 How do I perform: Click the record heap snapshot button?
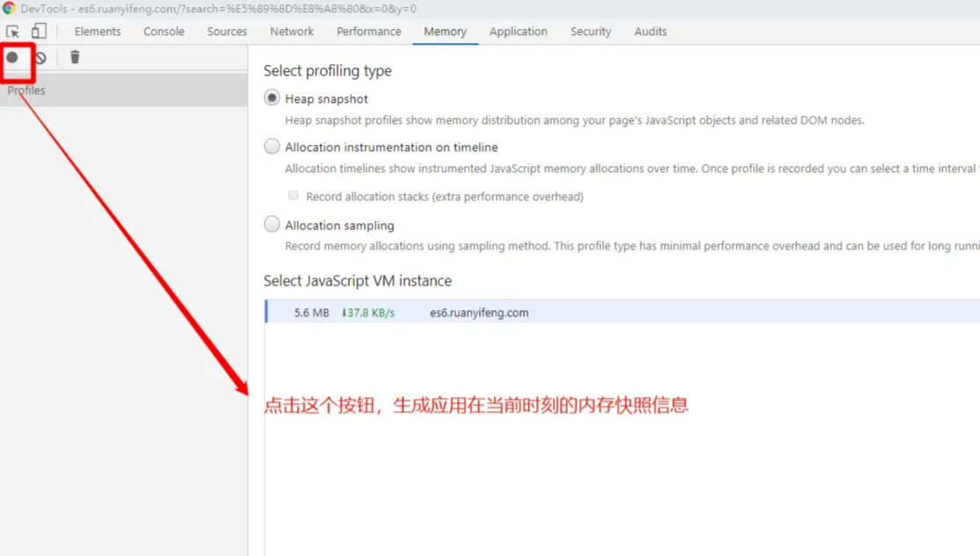12,57
